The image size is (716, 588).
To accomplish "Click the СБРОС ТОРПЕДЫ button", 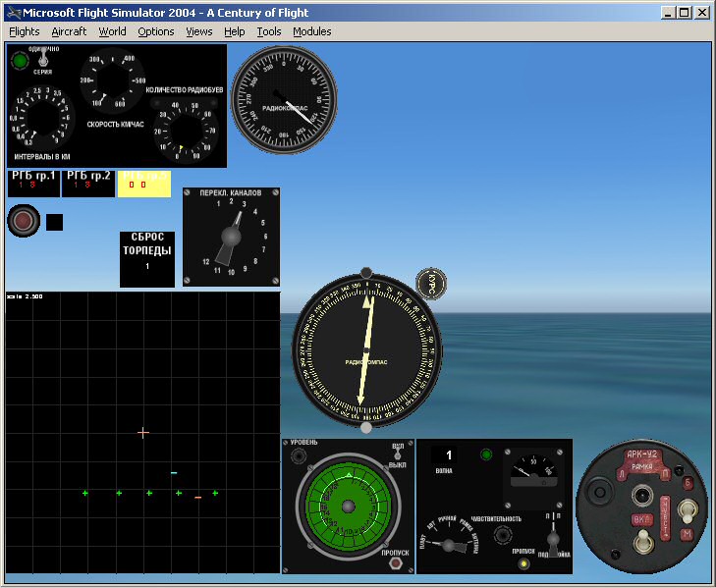I will pyautogui.click(x=147, y=259).
